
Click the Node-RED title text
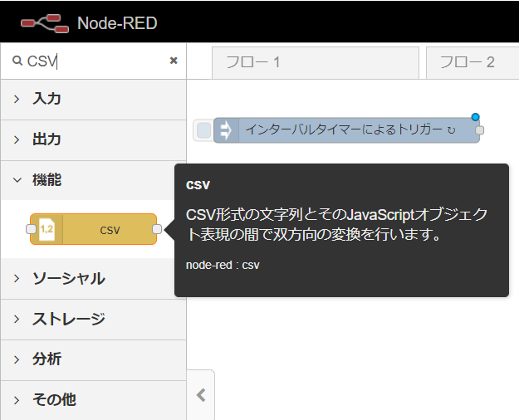pyautogui.click(x=117, y=23)
